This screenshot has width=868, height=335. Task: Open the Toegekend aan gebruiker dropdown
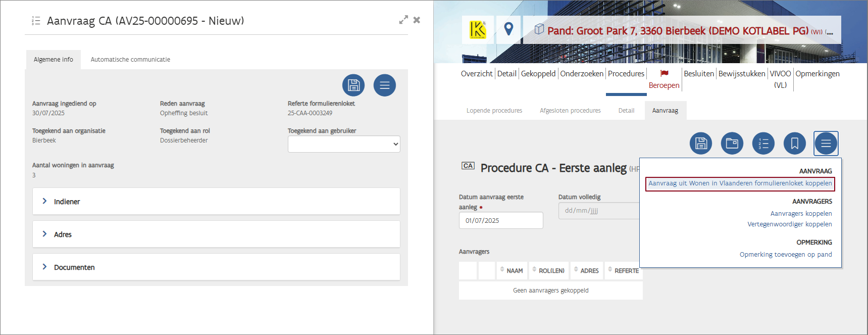pyautogui.click(x=344, y=144)
